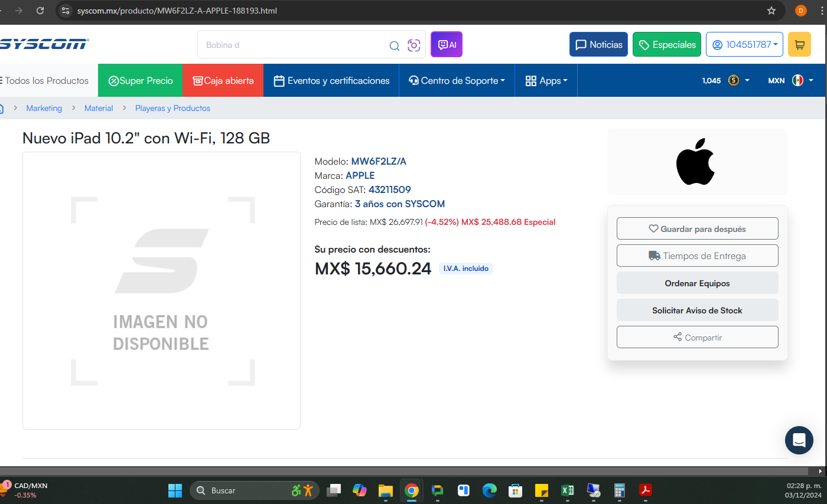Expand the account 104551787 dropdown
827x504 pixels.
(x=744, y=44)
